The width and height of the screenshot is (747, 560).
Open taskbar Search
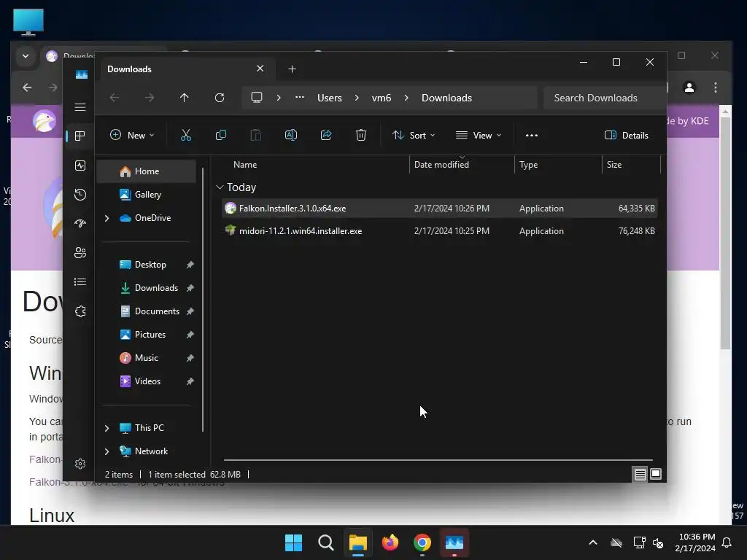326,542
